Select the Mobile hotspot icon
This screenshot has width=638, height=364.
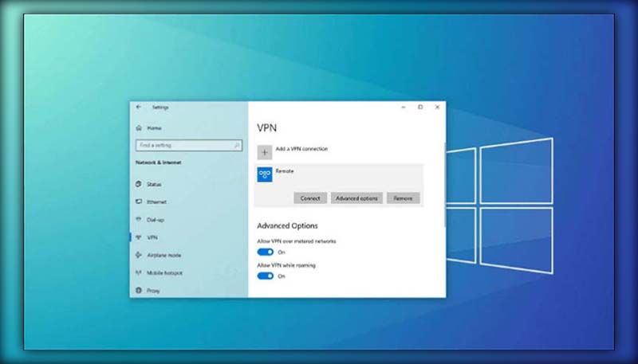pyautogui.click(x=139, y=272)
